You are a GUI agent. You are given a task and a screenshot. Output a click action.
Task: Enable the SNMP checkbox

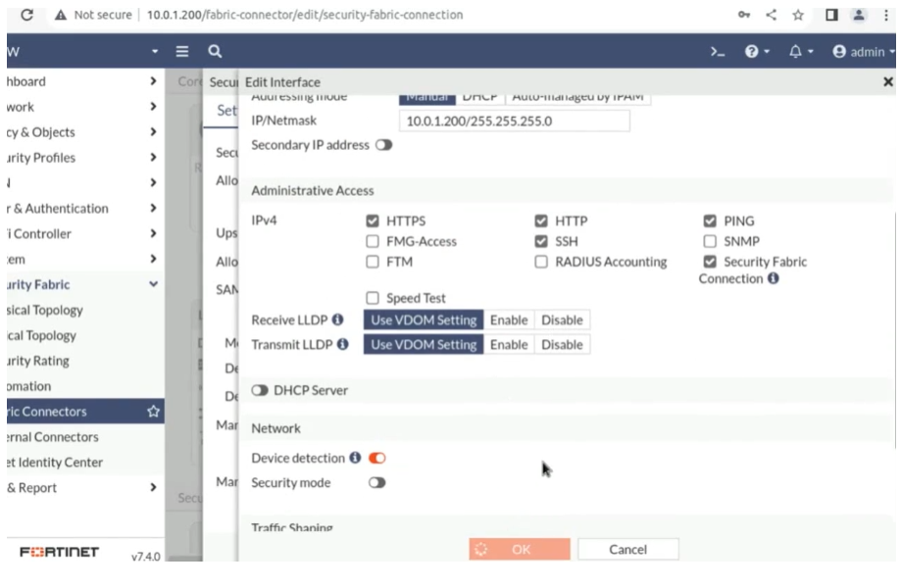(x=710, y=241)
